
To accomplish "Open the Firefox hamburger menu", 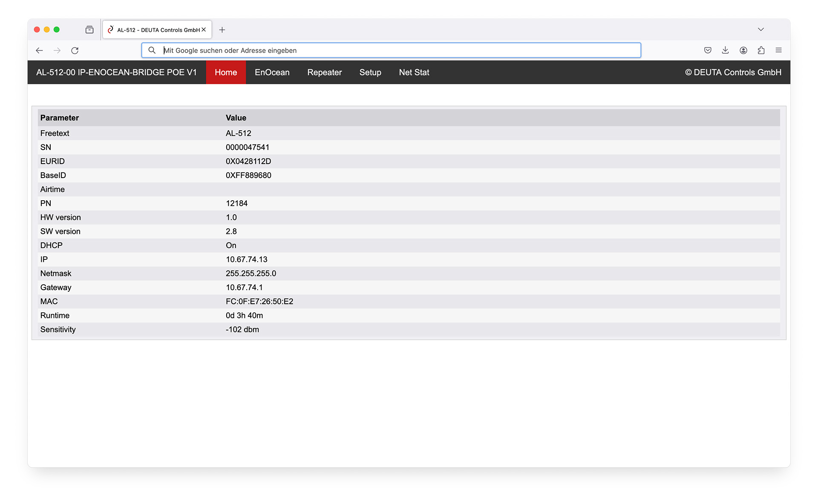I will (x=778, y=50).
